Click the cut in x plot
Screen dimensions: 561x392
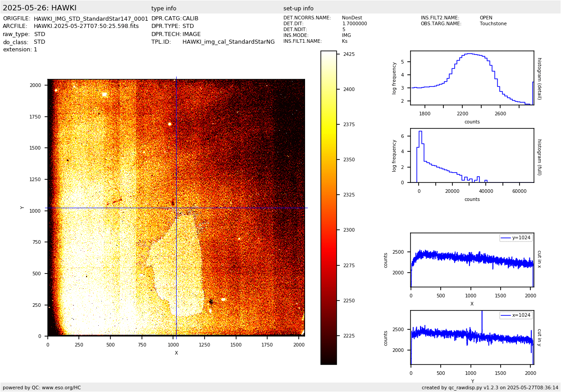tap(472, 260)
